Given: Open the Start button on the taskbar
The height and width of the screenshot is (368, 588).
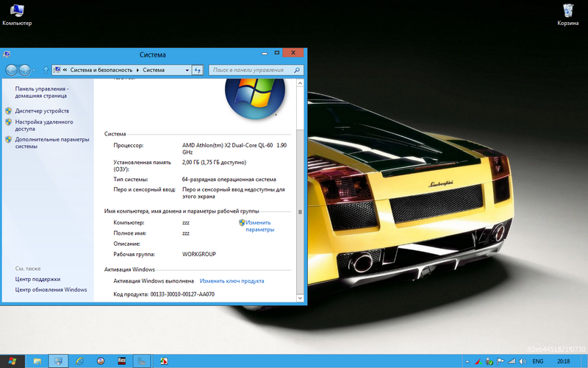Looking at the screenshot, I should coord(12,361).
